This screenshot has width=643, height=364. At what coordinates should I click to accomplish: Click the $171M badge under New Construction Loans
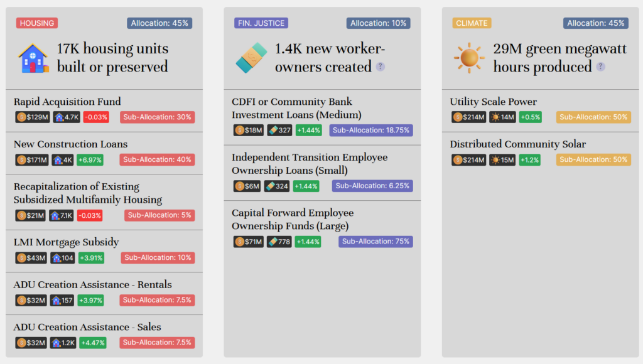(32, 160)
